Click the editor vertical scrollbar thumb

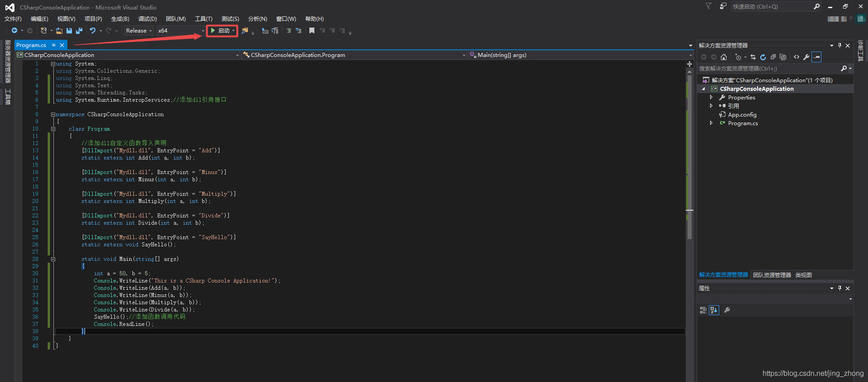690,156
